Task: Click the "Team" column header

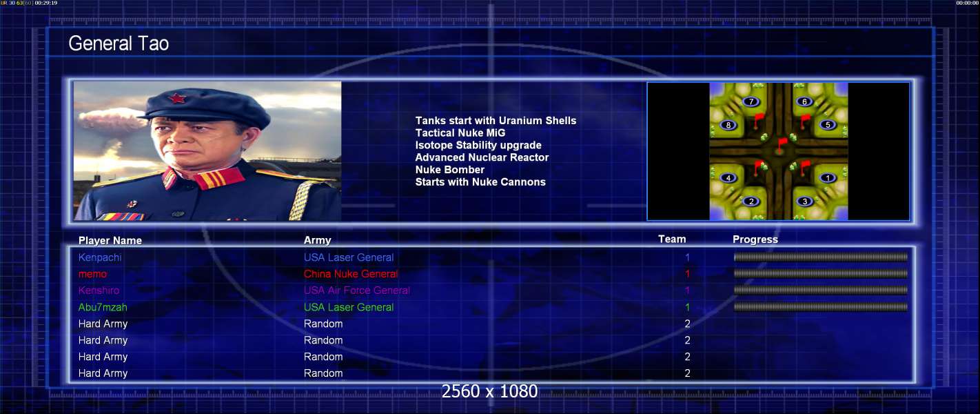Action: [672, 239]
